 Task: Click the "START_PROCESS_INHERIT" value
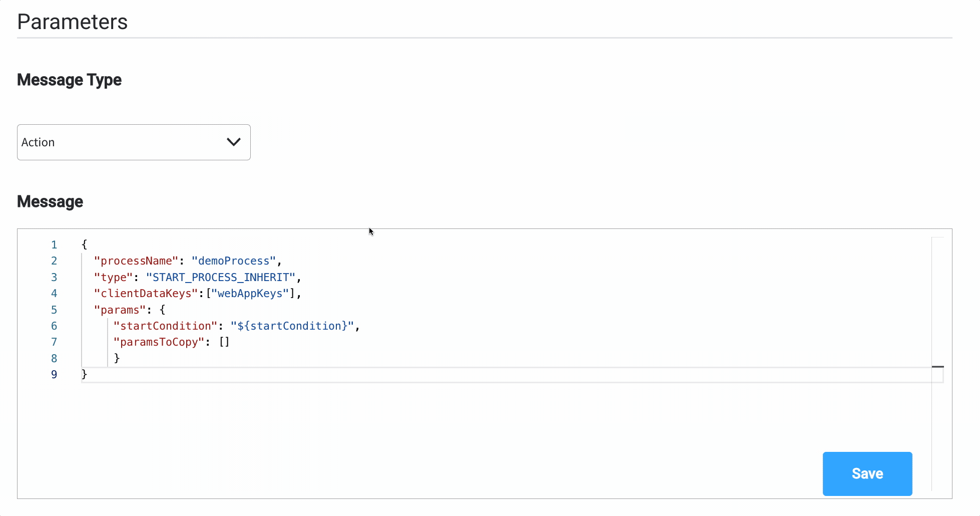221,278
